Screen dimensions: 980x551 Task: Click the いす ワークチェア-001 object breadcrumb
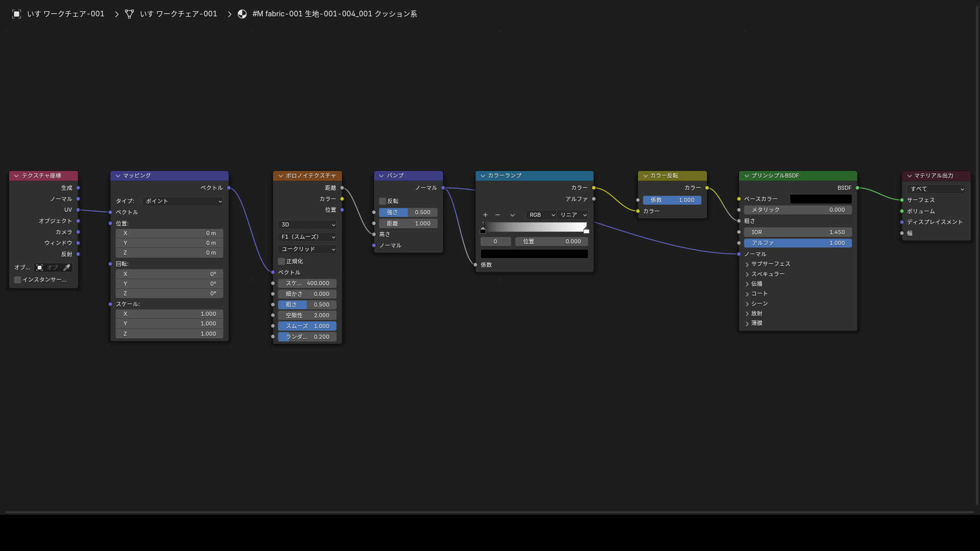pyautogui.click(x=65, y=14)
